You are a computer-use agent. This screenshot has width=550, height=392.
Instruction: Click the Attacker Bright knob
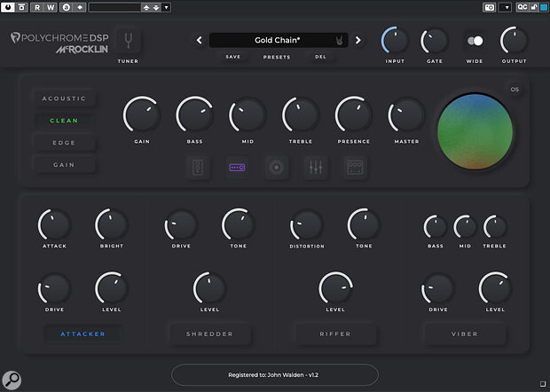point(112,225)
